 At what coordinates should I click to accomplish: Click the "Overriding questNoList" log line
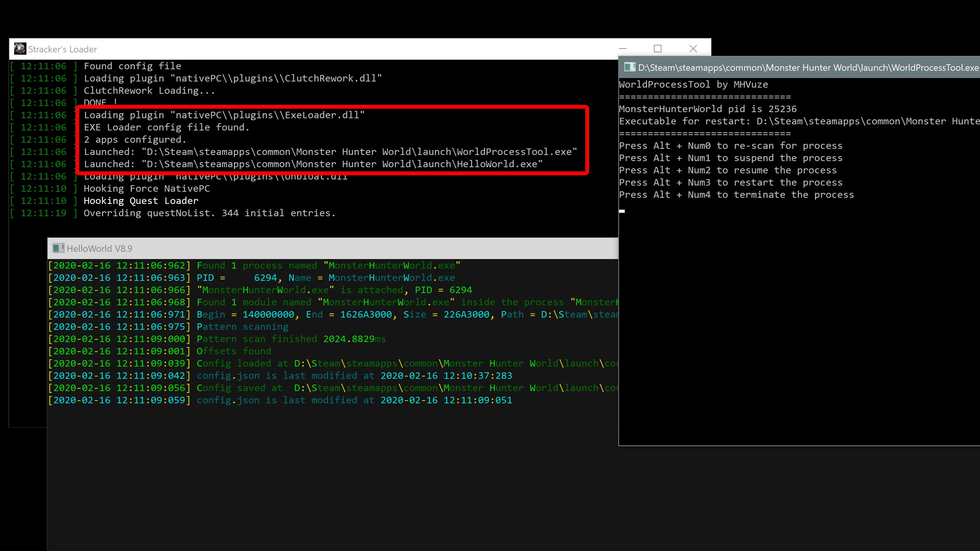coord(210,213)
